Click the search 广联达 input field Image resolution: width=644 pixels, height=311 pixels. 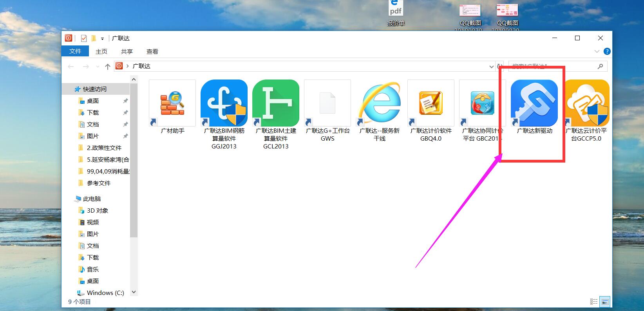coord(558,66)
